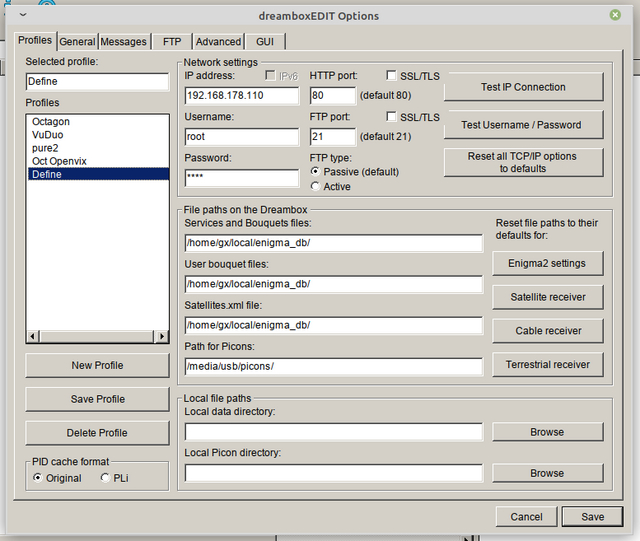
Task: Click the New Profile button
Action: 97,365
